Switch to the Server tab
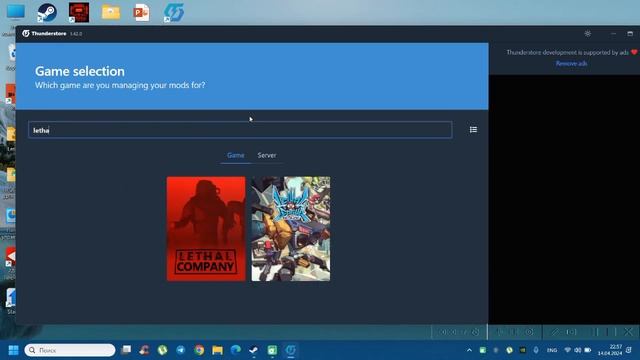Image resolution: width=640 pixels, height=360 pixels. (267, 155)
